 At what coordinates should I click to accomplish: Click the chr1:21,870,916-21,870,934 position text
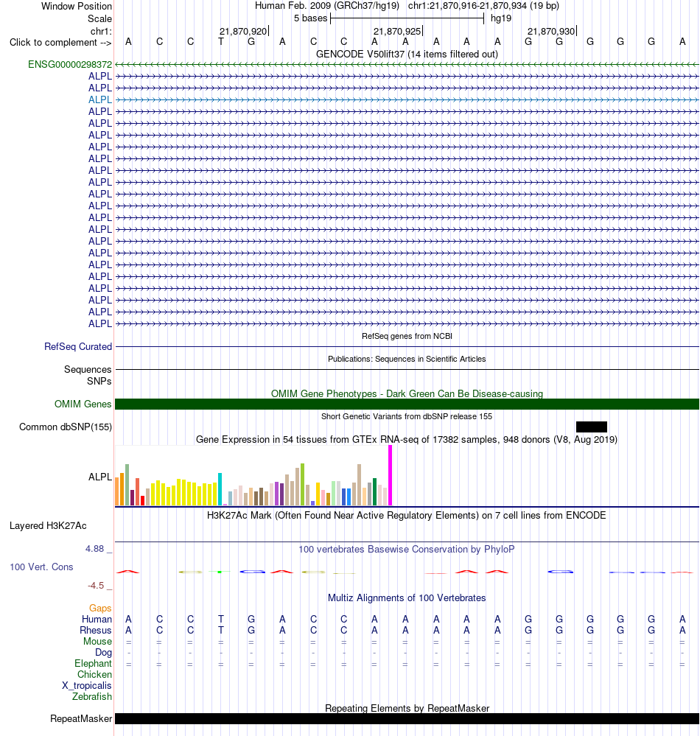tap(483, 6)
